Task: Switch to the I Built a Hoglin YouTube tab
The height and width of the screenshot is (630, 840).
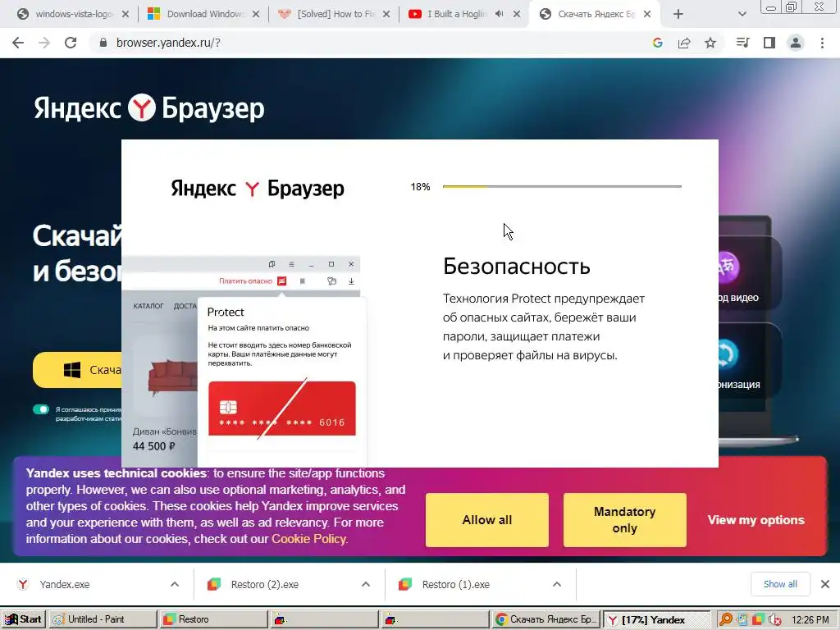Action: point(456,15)
